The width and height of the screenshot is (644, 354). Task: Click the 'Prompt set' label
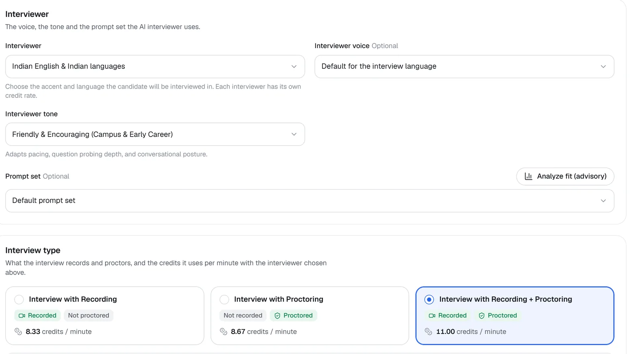23,176
